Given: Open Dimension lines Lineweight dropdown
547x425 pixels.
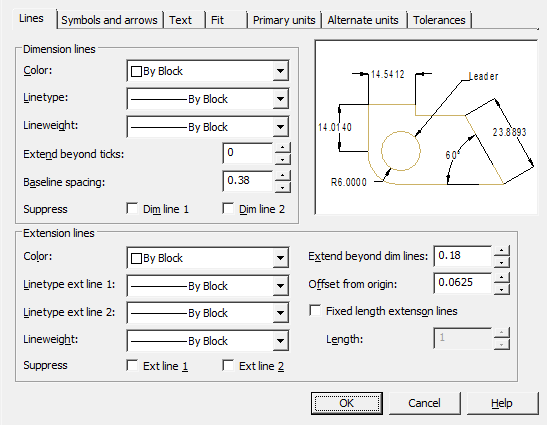Looking at the screenshot, I should point(208,127).
